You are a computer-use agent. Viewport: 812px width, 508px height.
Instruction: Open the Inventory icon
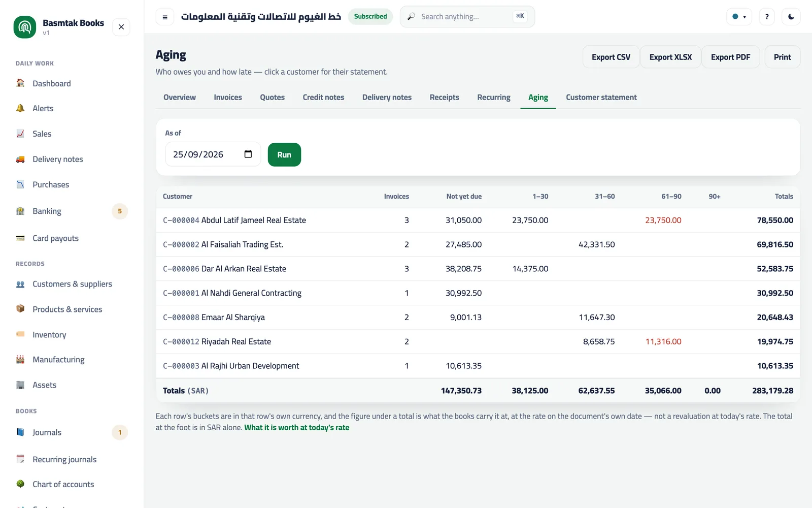[x=20, y=334]
